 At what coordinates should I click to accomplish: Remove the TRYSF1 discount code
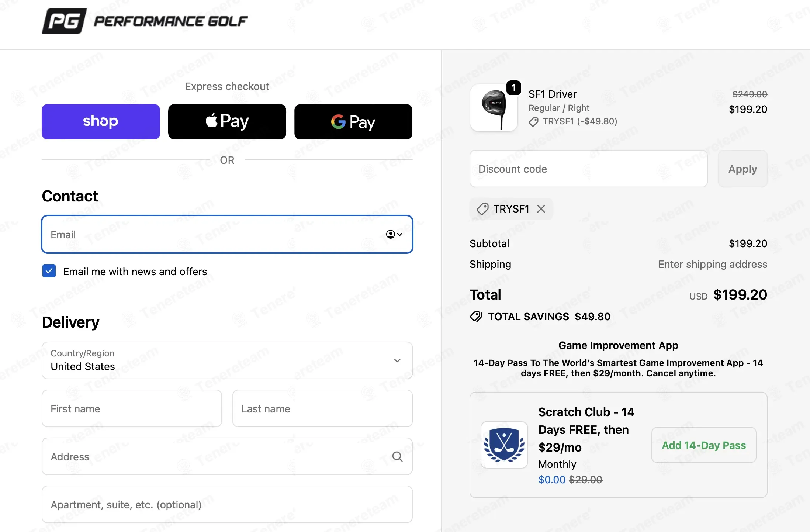(541, 209)
